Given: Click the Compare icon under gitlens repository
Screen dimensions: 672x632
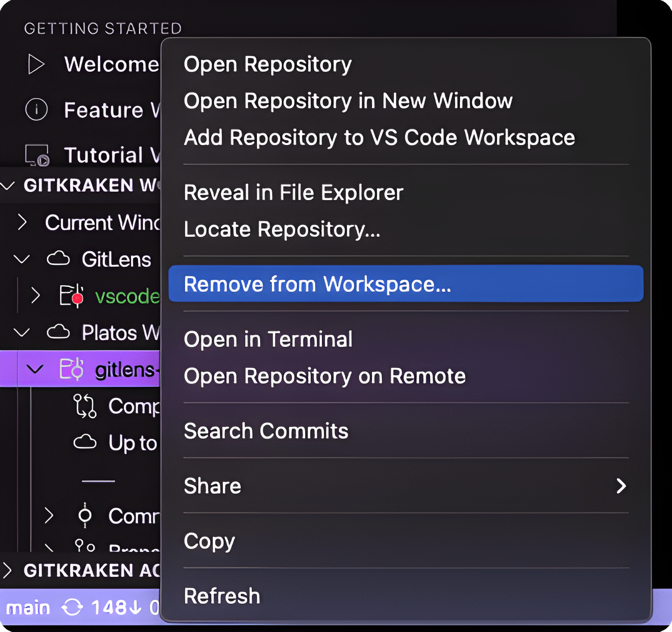Looking at the screenshot, I should (x=84, y=406).
